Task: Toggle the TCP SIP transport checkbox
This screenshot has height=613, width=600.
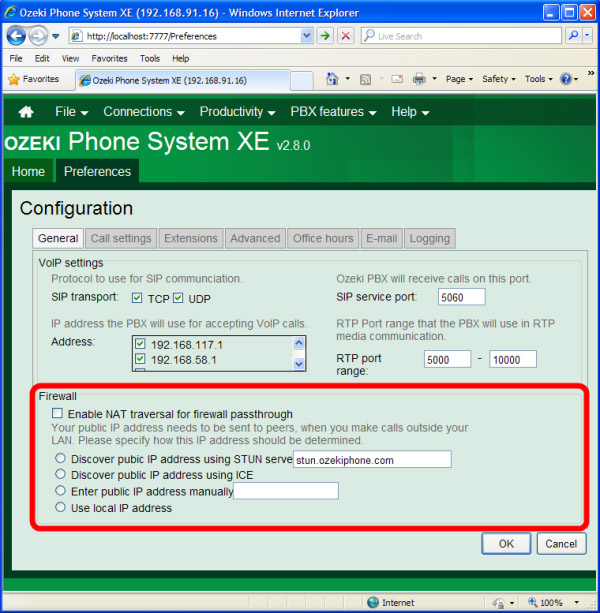Action: pos(137,298)
